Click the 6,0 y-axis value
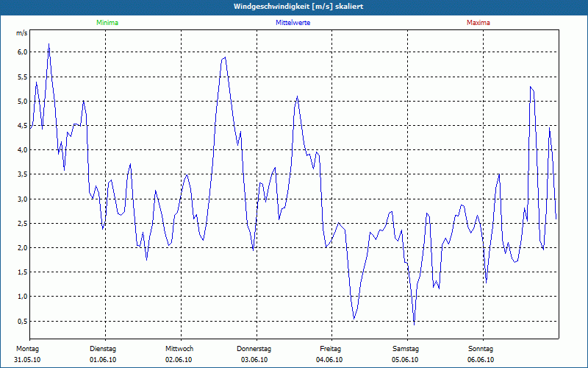 (x=23, y=52)
